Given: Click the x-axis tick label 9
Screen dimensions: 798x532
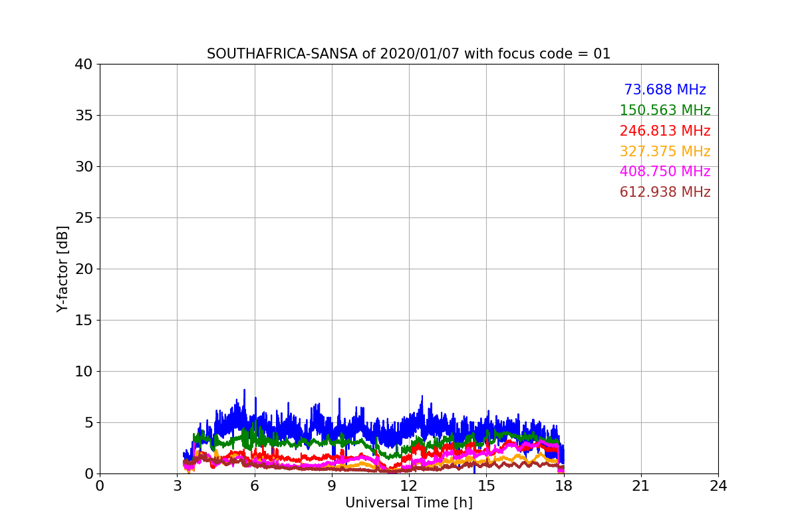Looking at the screenshot, I should (332, 486).
